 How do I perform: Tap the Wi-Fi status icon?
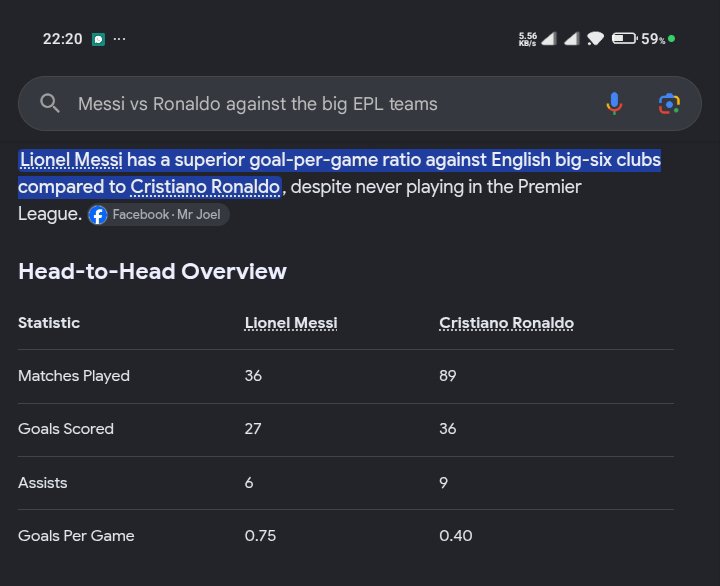click(595, 39)
